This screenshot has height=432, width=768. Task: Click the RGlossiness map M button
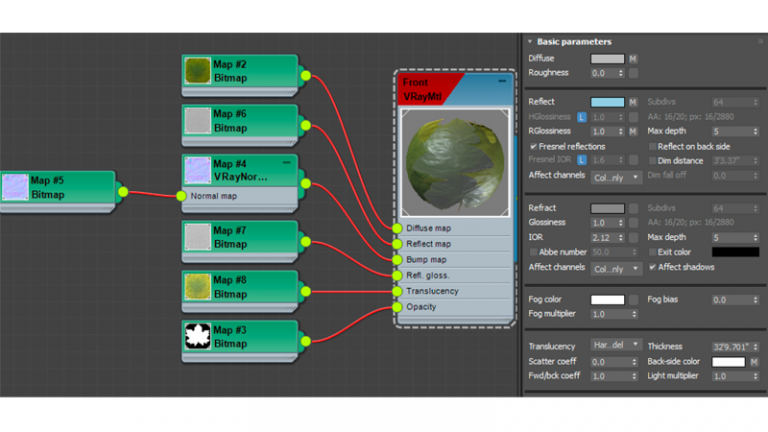(x=633, y=131)
